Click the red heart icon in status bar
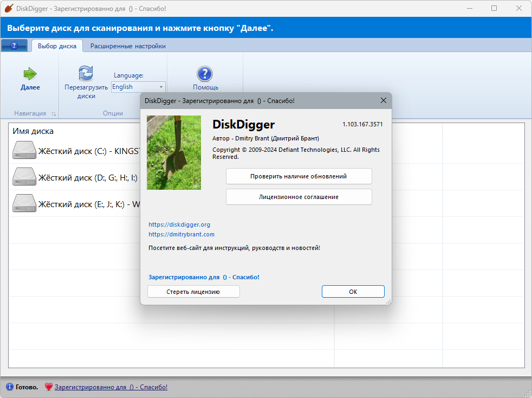This screenshot has height=398, width=532. coord(49,387)
